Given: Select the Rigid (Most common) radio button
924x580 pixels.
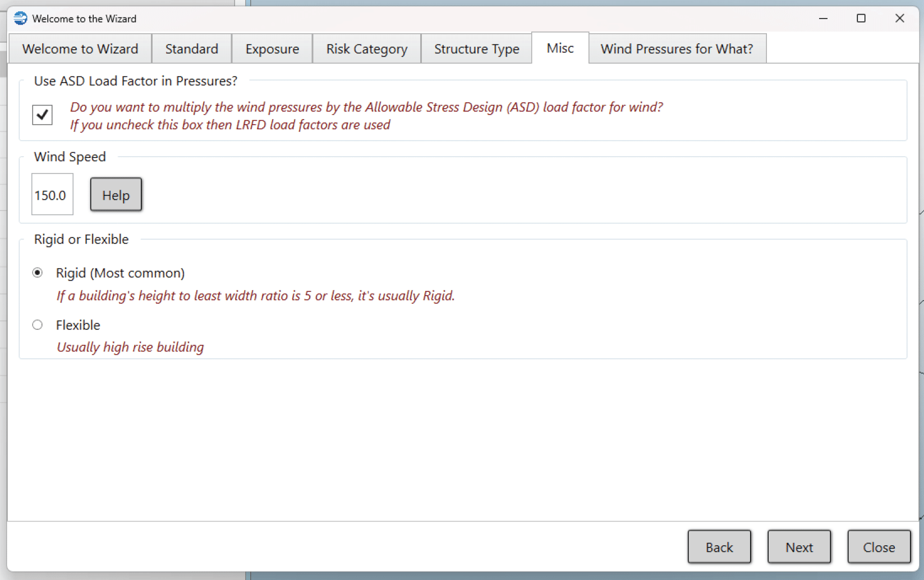Looking at the screenshot, I should (38, 273).
